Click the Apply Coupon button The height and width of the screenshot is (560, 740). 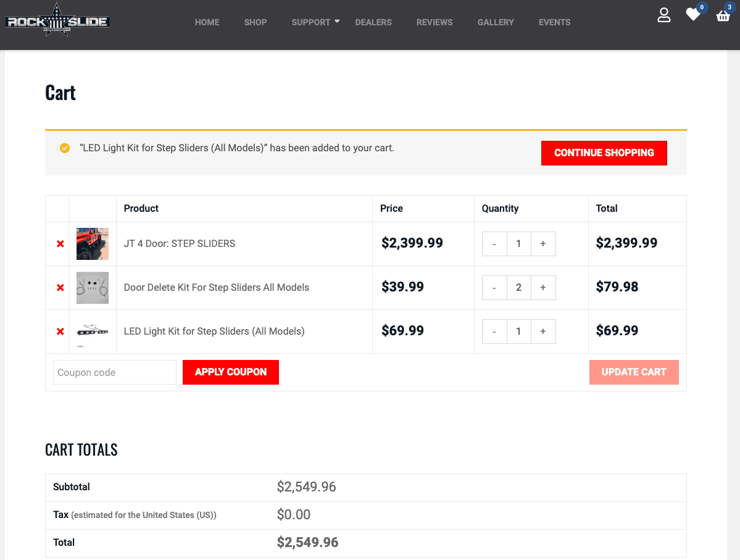point(231,372)
